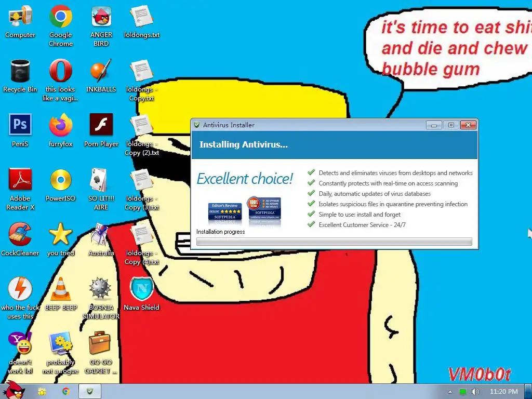Click the Softpedia Editor's Review badge
The image size is (532, 399).
point(225,212)
